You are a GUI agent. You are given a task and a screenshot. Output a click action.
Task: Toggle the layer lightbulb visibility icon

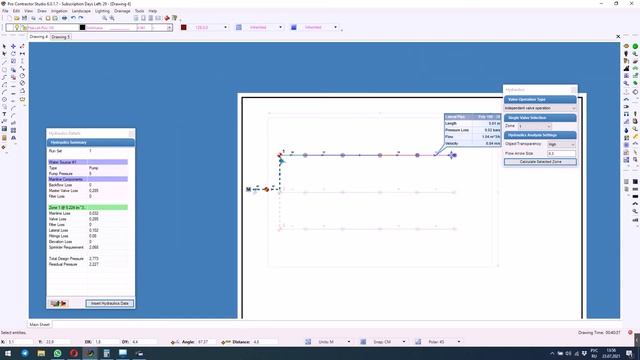point(17,27)
